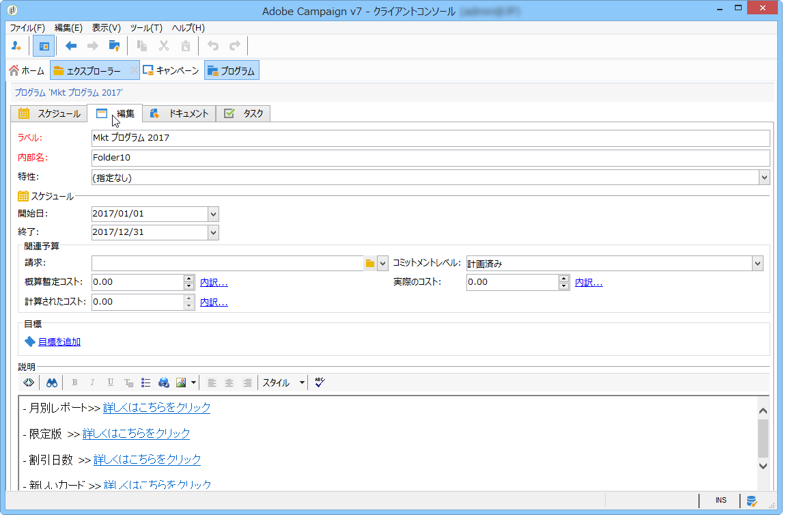Toggle the navigation panel toolbar icon
Image resolution: width=812 pixels, height=515 pixels.
tap(44, 46)
